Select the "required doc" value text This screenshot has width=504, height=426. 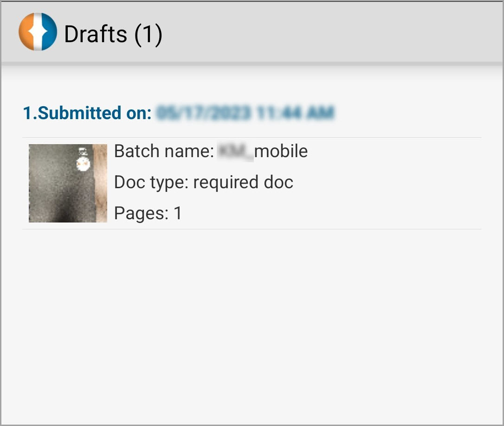coord(243,182)
